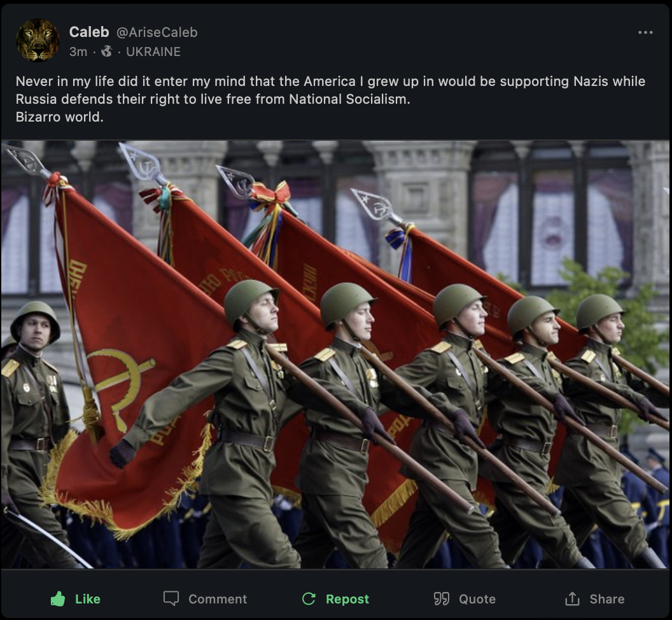Click the circular arrow Repost icon
This screenshot has width=672, height=620.
(309, 598)
